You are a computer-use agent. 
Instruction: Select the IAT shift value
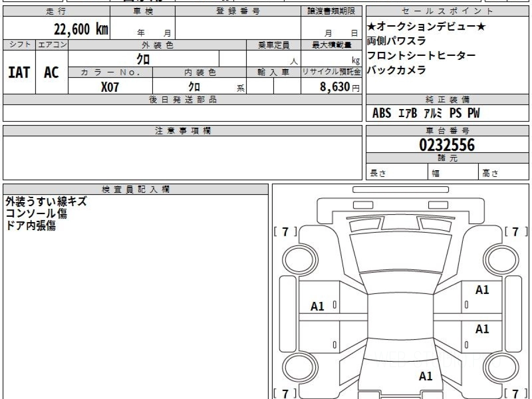pyautogui.click(x=19, y=72)
